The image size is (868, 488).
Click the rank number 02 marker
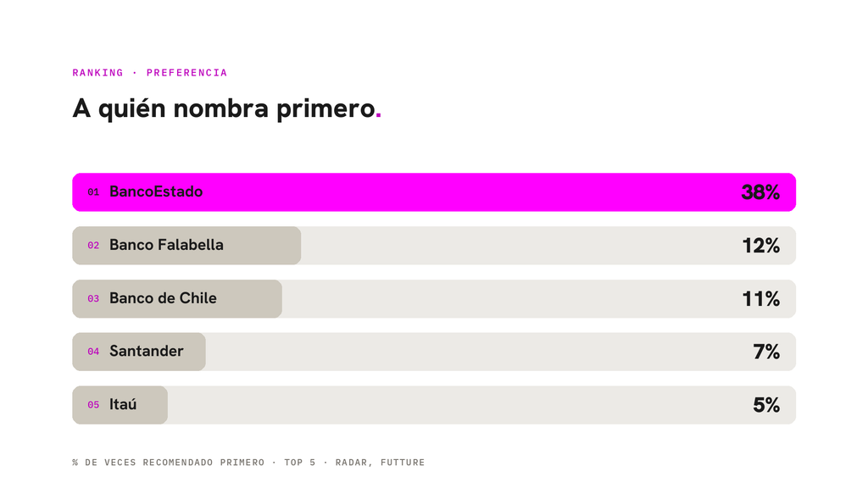pos(93,245)
